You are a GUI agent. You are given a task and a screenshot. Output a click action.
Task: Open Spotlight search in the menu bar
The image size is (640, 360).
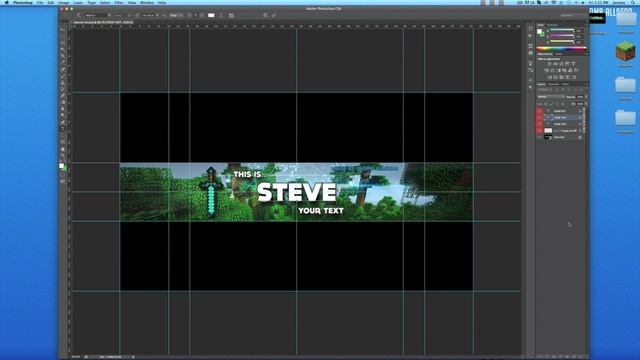point(633,2)
